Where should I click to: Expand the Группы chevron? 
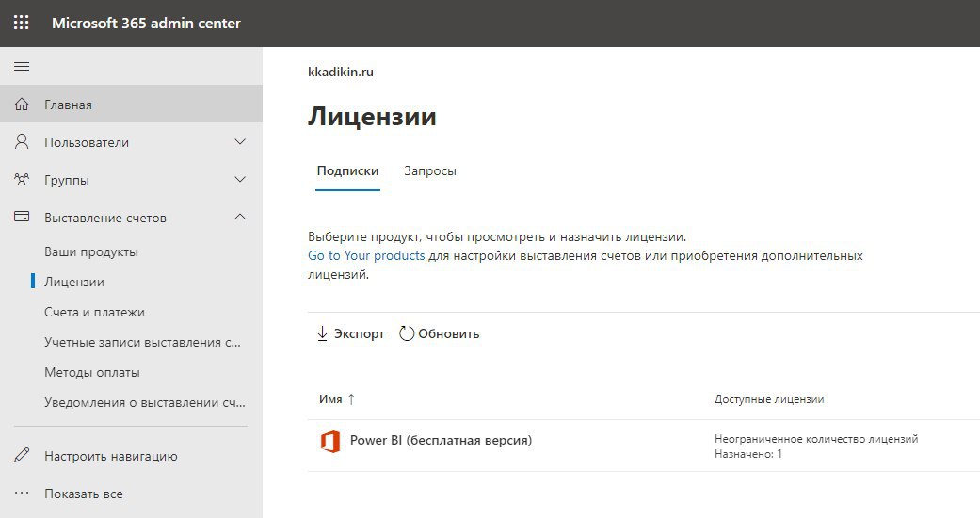pos(240,180)
